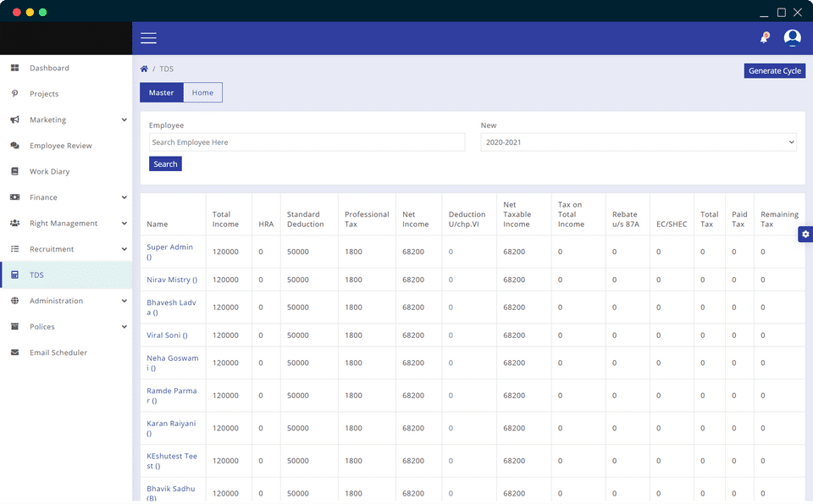This screenshot has height=504, width=813.
Task: Click the hamburger menu icon
Action: pos(149,38)
